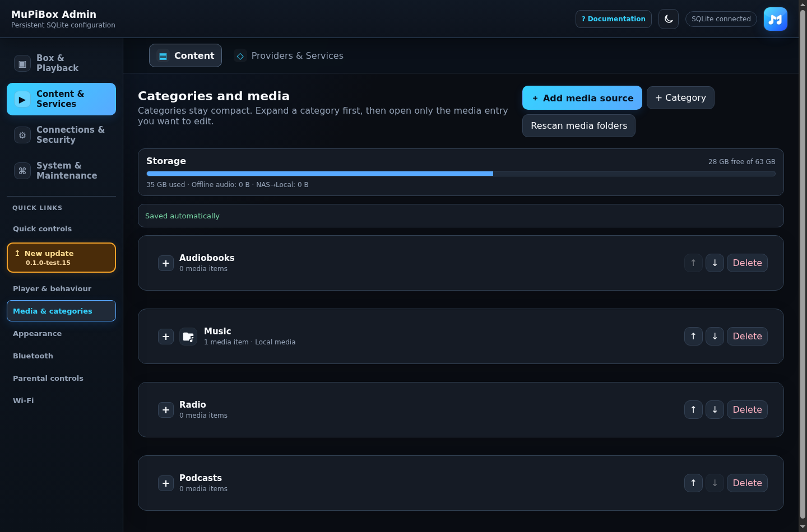Image resolution: width=807 pixels, height=532 pixels.
Task: Select Media & categories quick link
Action: tap(61, 311)
